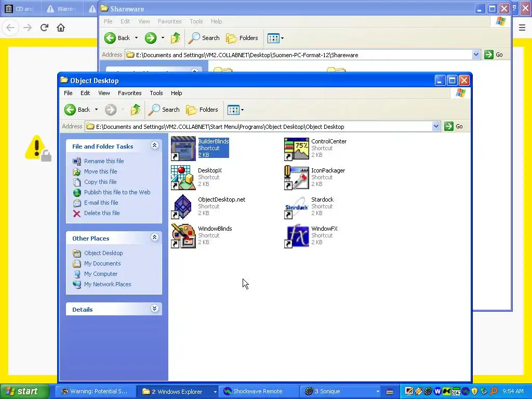532x399 pixels.
Task: Select the IconPackager shortcut icon
Action: [x=297, y=178]
